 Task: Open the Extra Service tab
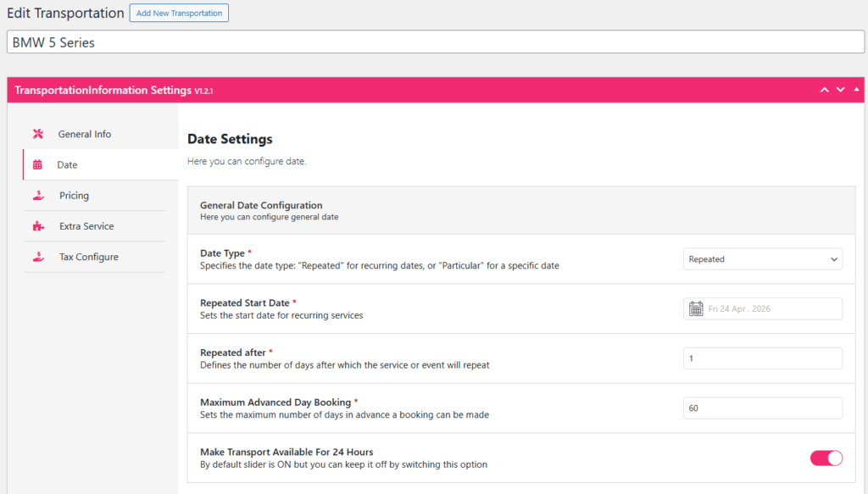[94, 226]
